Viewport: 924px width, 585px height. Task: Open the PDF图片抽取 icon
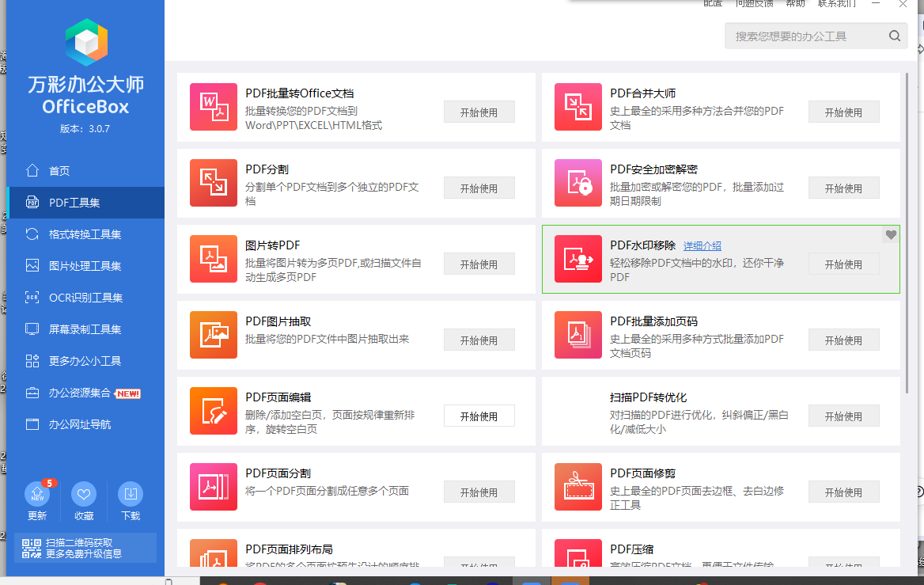click(x=214, y=335)
